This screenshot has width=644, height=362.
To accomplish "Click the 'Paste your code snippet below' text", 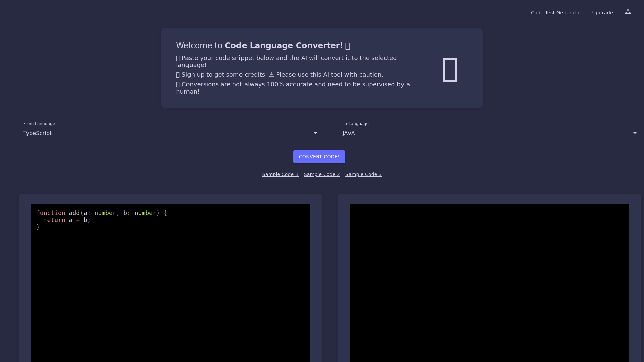I will click(286, 61).
